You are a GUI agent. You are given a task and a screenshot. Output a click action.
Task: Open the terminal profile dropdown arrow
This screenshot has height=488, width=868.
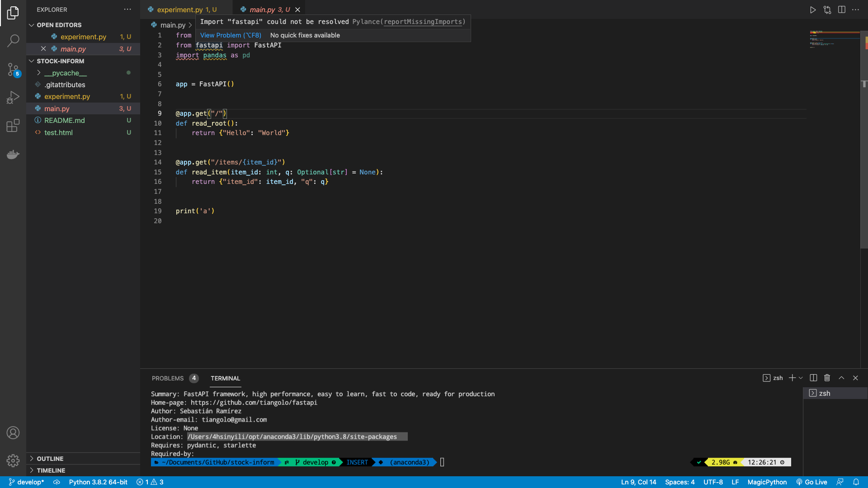click(x=801, y=378)
